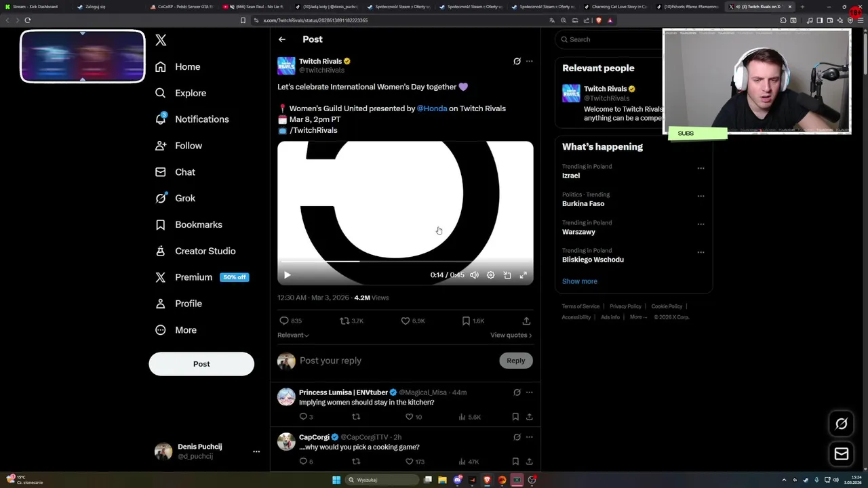
Task: Open the Relevant sort dropdown
Action: click(293, 335)
